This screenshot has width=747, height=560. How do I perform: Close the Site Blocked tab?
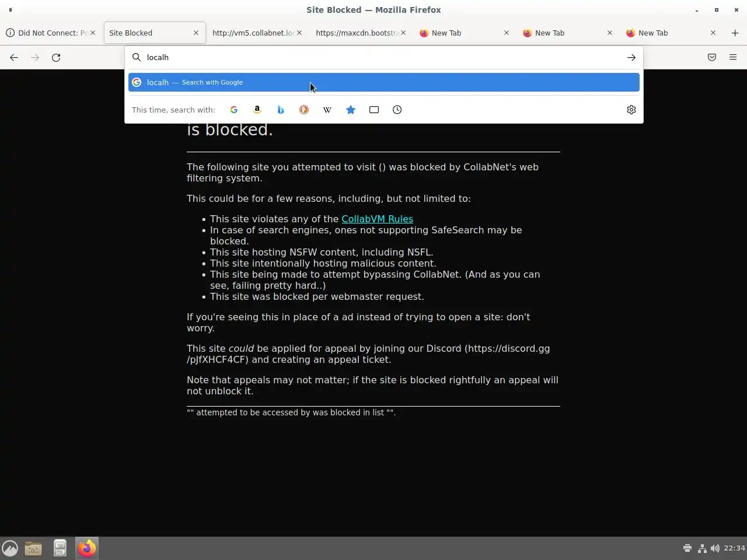[196, 33]
